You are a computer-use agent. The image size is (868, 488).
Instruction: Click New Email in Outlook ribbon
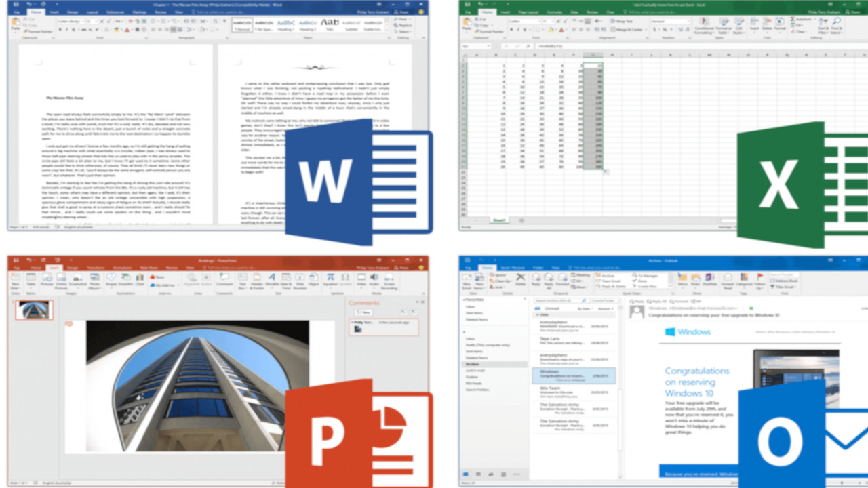point(467,281)
